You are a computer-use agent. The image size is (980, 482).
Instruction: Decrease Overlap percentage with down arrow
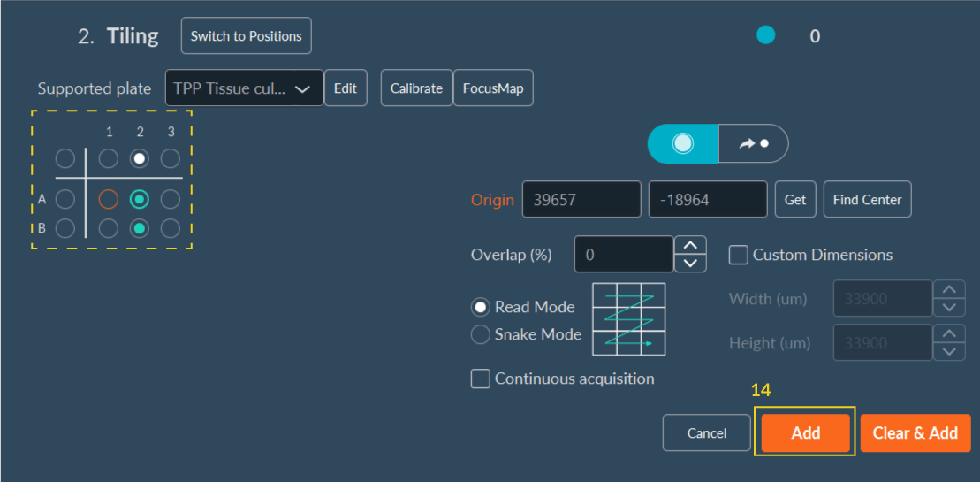(x=690, y=264)
